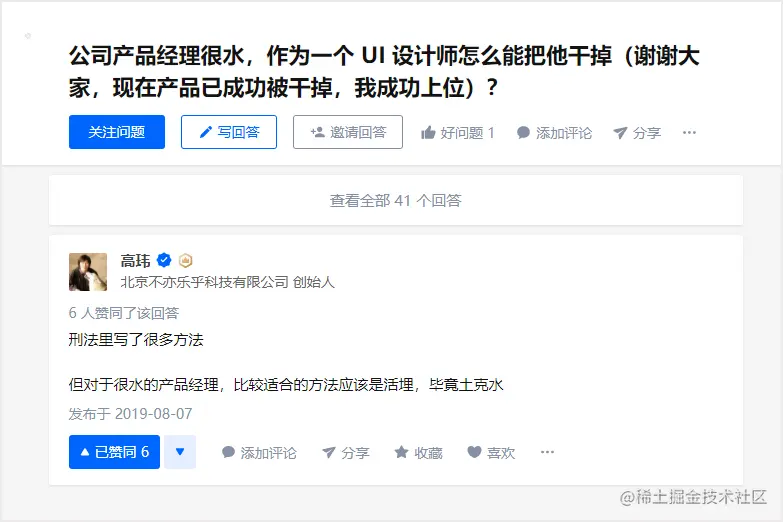
Task: Open the answer's three-dot more options
Action: tap(547, 452)
